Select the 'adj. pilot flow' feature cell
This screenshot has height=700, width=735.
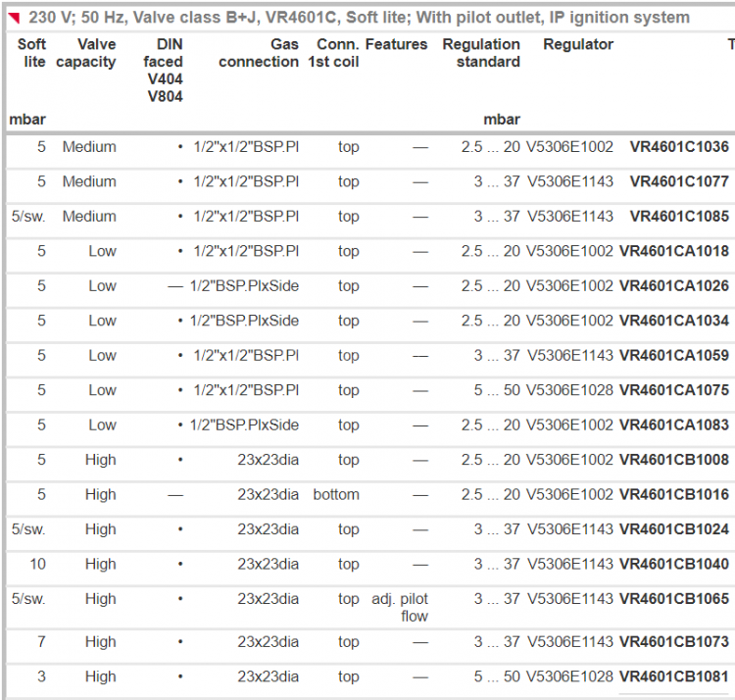click(x=400, y=607)
